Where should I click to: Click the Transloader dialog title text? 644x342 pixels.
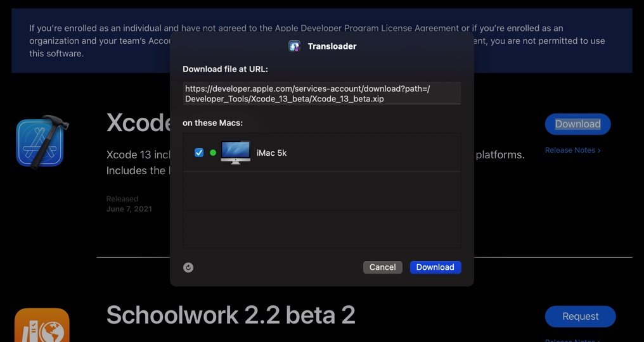(332, 46)
